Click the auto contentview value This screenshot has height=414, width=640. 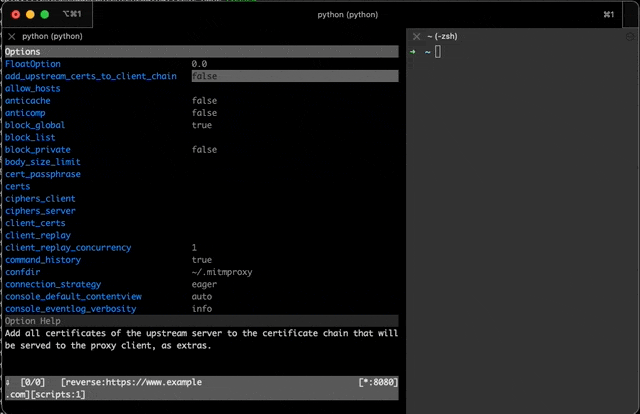click(202, 297)
